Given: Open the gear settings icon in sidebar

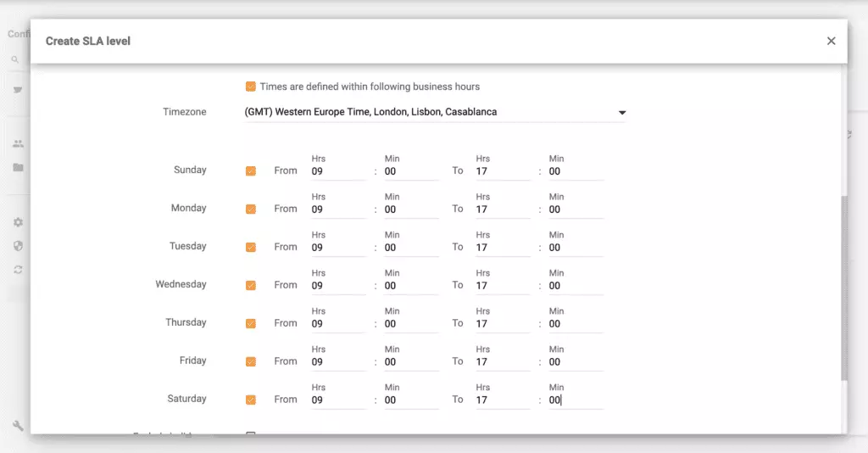Looking at the screenshot, I should (18, 222).
